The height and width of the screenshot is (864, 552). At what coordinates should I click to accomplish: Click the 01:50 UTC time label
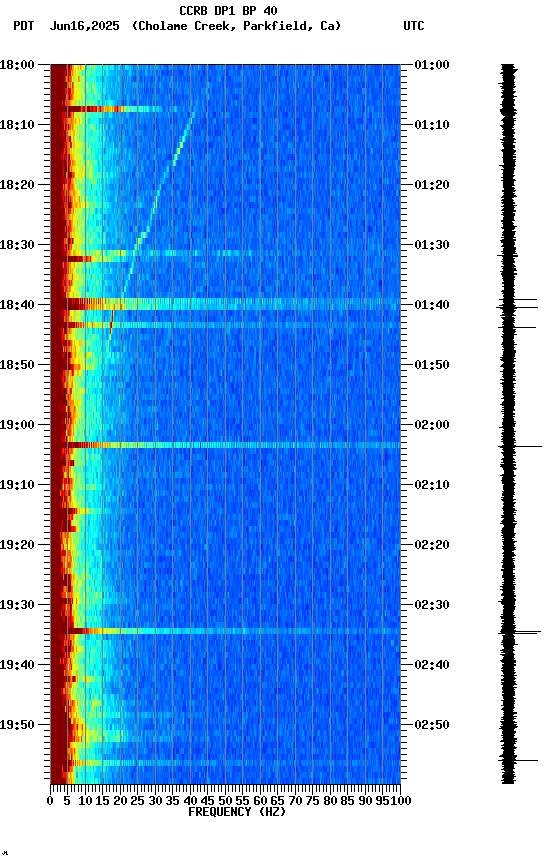coord(432,365)
